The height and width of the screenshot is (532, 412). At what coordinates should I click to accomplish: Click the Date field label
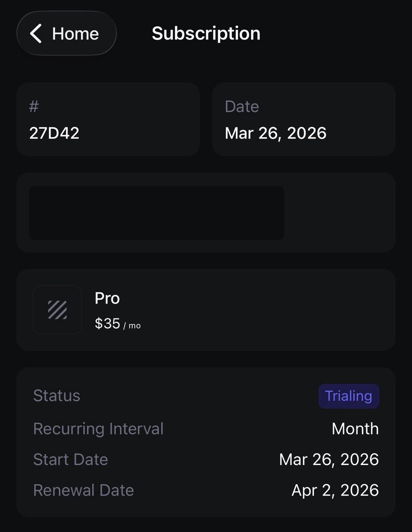pos(242,106)
